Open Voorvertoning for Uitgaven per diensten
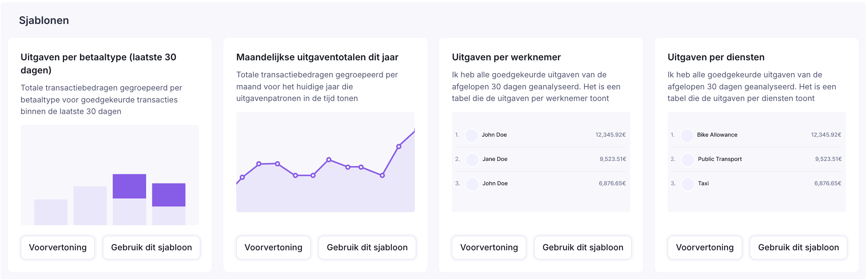Viewport: 868px width, 279px height. coord(705,247)
